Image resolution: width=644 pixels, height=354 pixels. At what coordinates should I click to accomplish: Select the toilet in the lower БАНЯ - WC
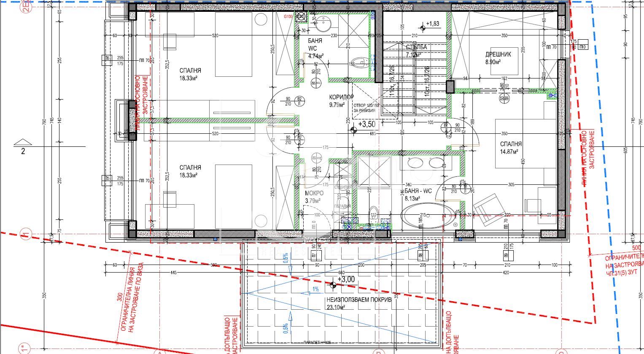click(373, 214)
